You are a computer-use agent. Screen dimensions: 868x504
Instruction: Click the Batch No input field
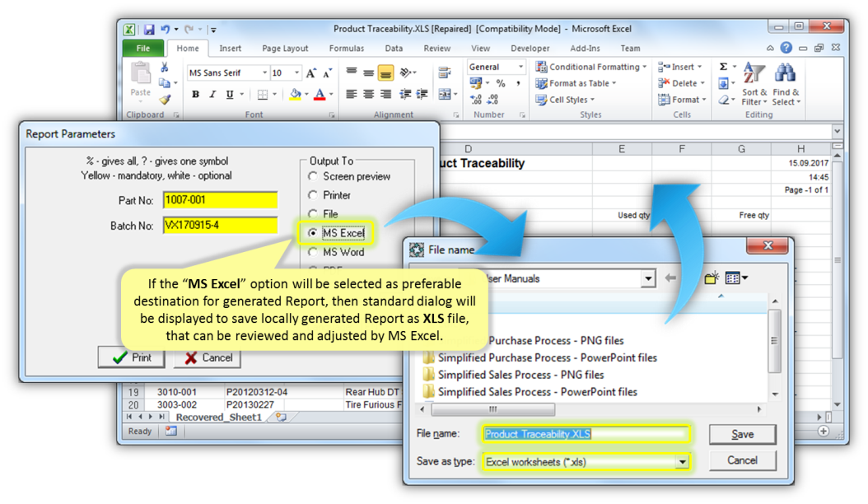click(221, 226)
